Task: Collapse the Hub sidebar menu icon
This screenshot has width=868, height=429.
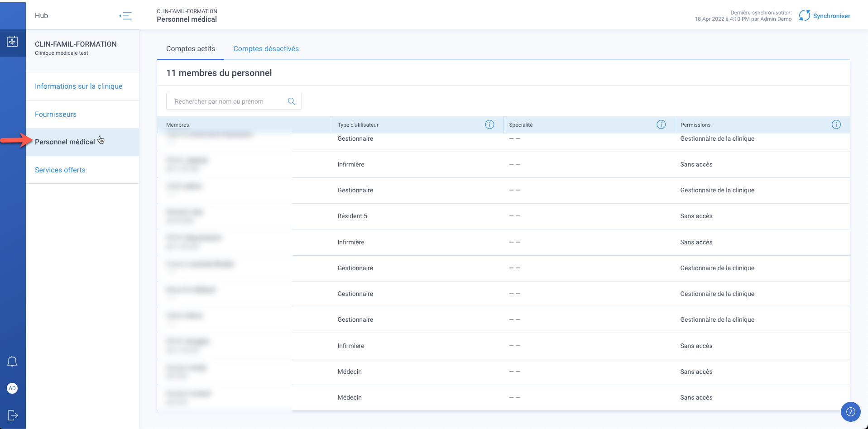Action: (125, 16)
